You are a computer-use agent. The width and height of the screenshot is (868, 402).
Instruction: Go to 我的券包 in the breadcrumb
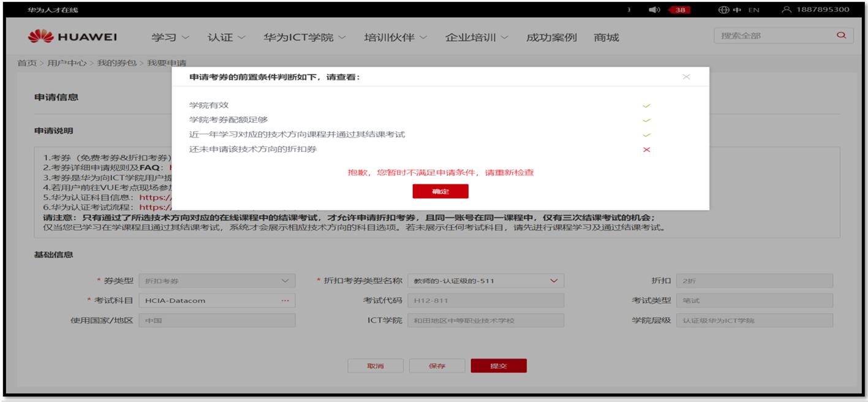[116, 63]
